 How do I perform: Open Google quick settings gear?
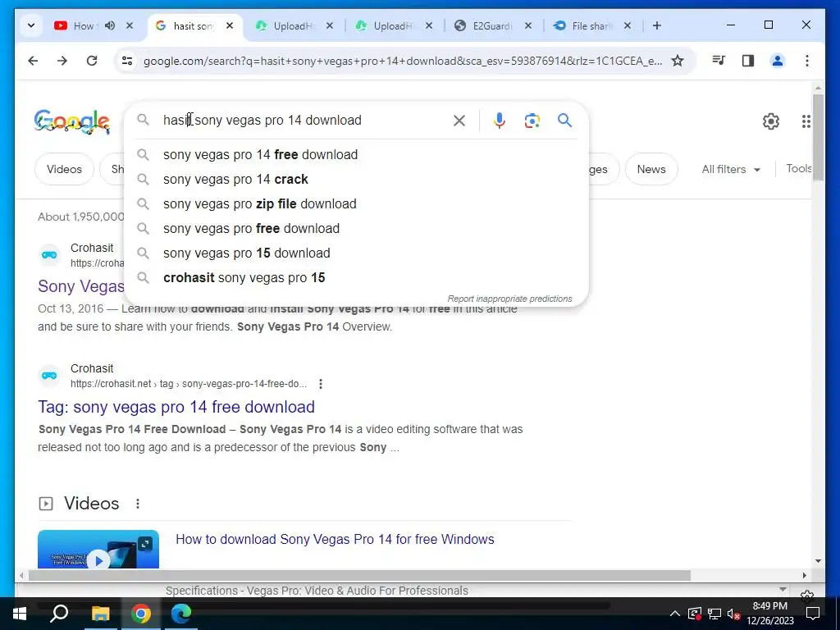tap(771, 121)
